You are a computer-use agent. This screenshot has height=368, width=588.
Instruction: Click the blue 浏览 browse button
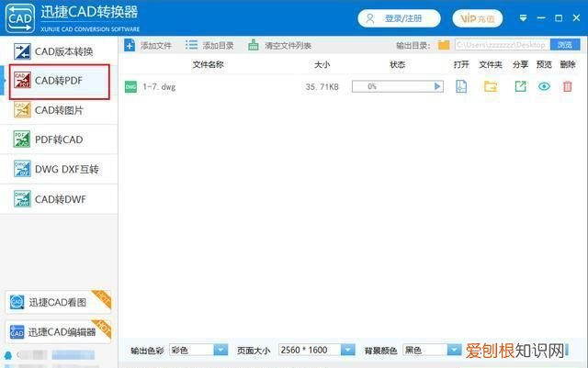[x=565, y=45]
